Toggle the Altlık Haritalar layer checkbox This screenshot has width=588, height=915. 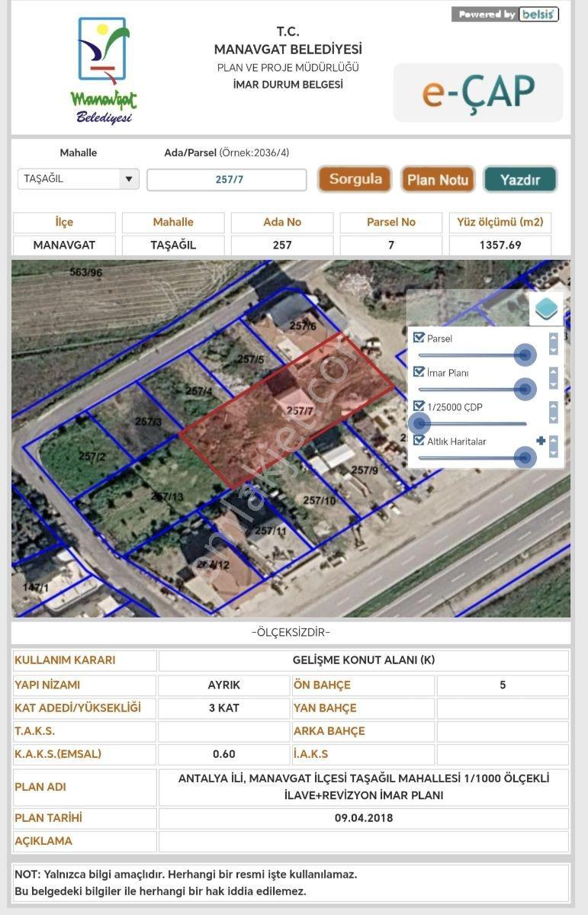[x=419, y=440]
